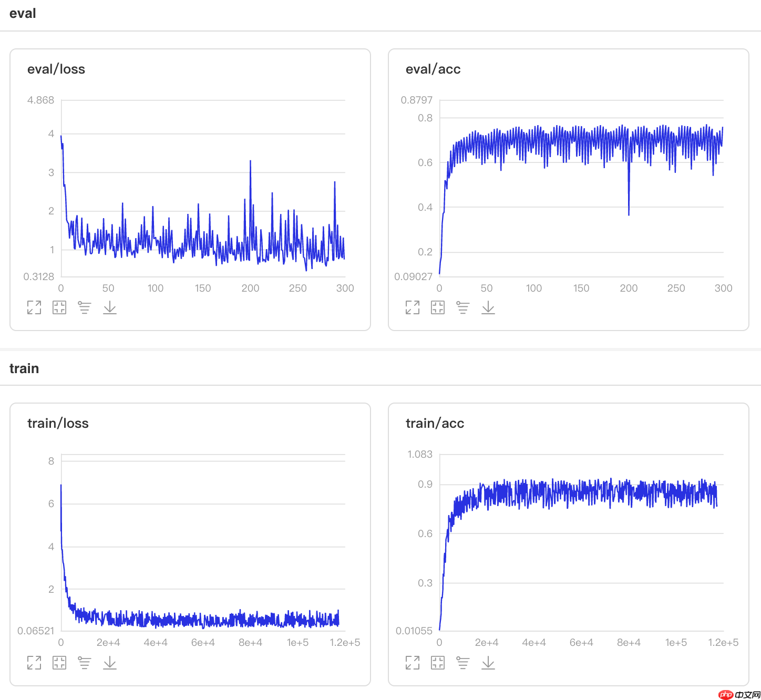Download the train/acc chart data
Image resolution: width=761 pixels, height=700 pixels.
[x=488, y=663]
